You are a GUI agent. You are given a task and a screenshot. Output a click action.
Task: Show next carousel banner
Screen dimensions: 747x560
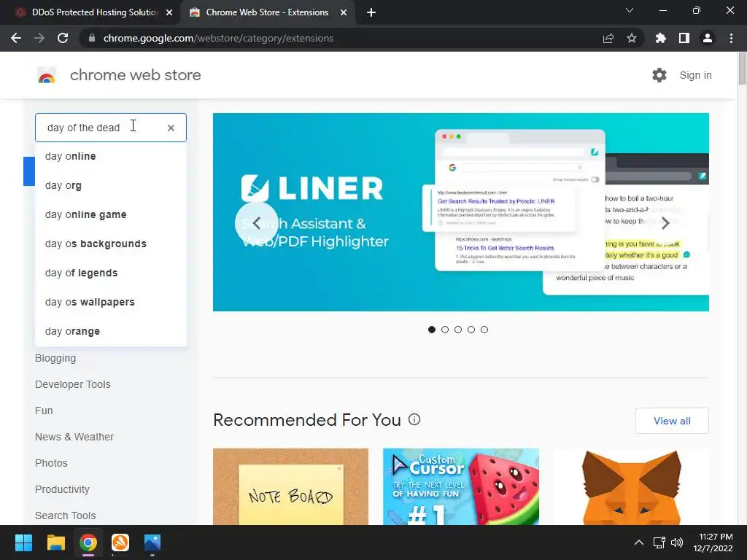[665, 223]
